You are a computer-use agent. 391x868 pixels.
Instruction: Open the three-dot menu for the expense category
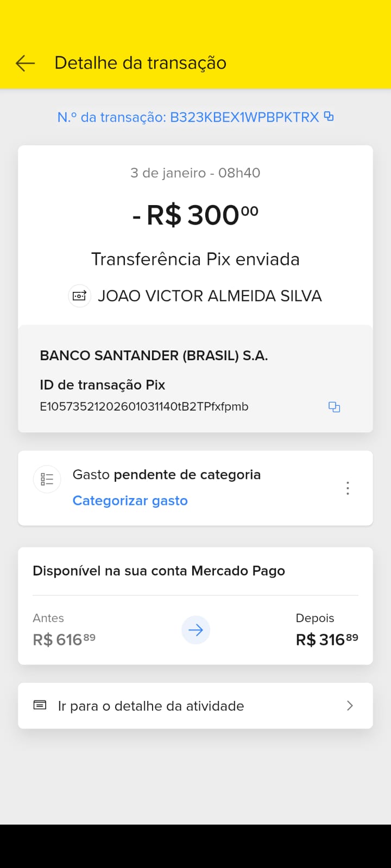348,488
